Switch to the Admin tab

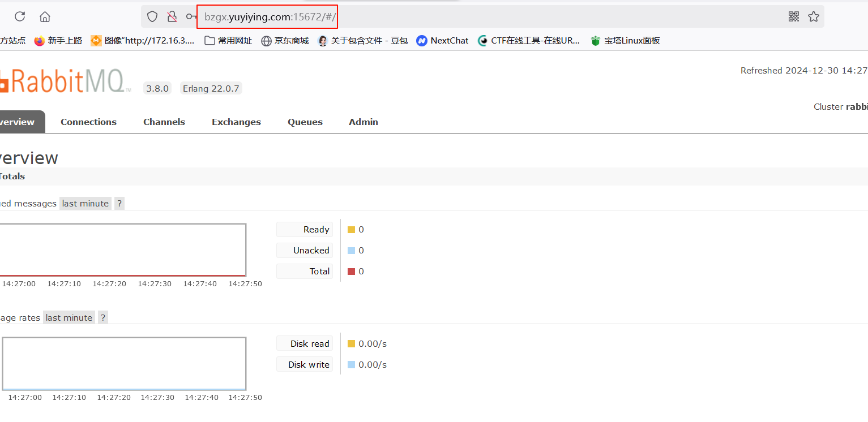tap(364, 122)
